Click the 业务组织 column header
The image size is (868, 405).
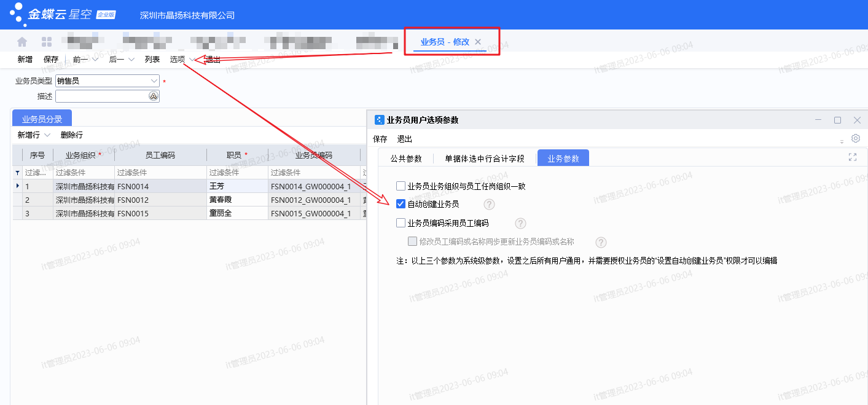click(x=84, y=155)
